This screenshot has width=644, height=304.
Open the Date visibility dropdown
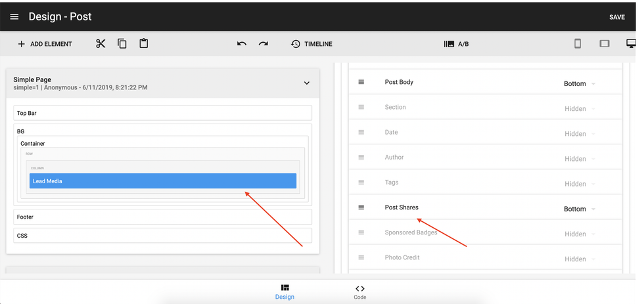tap(580, 134)
